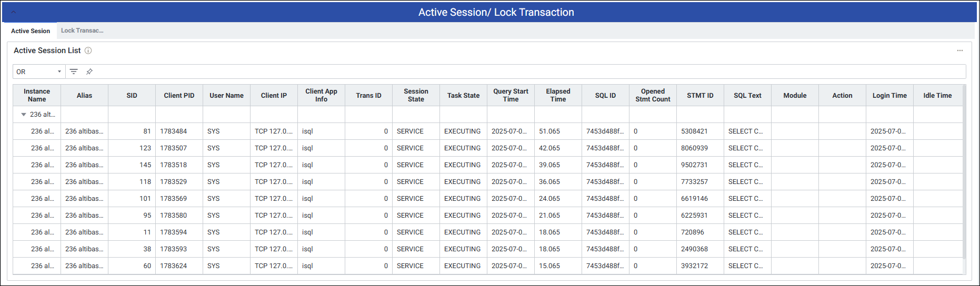This screenshot has width=980, height=286.
Task: Sort by the Elapsed Time column header
Action: pos(558,95)
